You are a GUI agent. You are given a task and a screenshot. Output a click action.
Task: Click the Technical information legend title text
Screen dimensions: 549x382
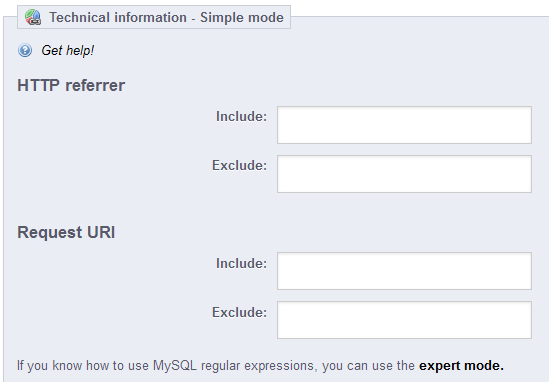click(118, 18)
